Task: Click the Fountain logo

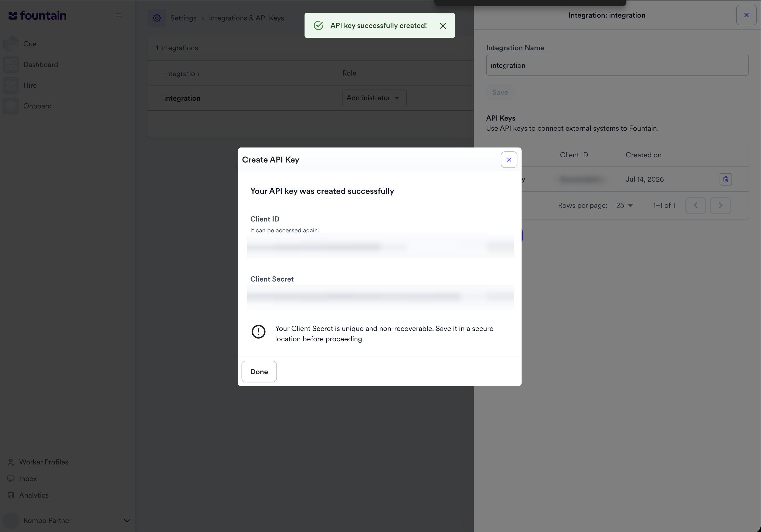Action: click(x=37, y=15)
